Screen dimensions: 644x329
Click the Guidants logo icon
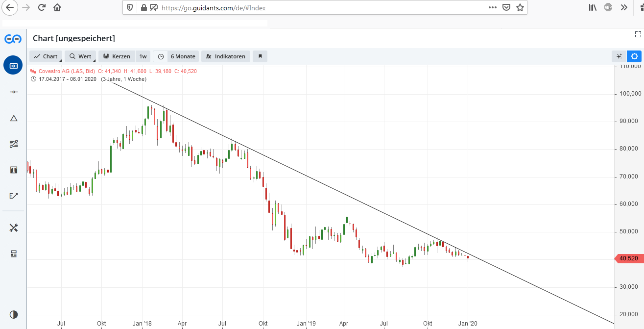point(13,39)
